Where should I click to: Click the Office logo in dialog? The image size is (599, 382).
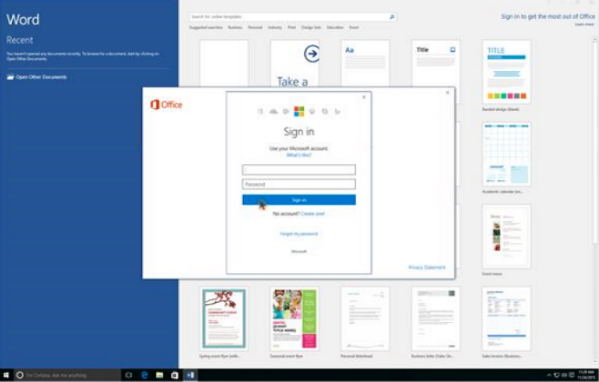(x=166, y=104)
